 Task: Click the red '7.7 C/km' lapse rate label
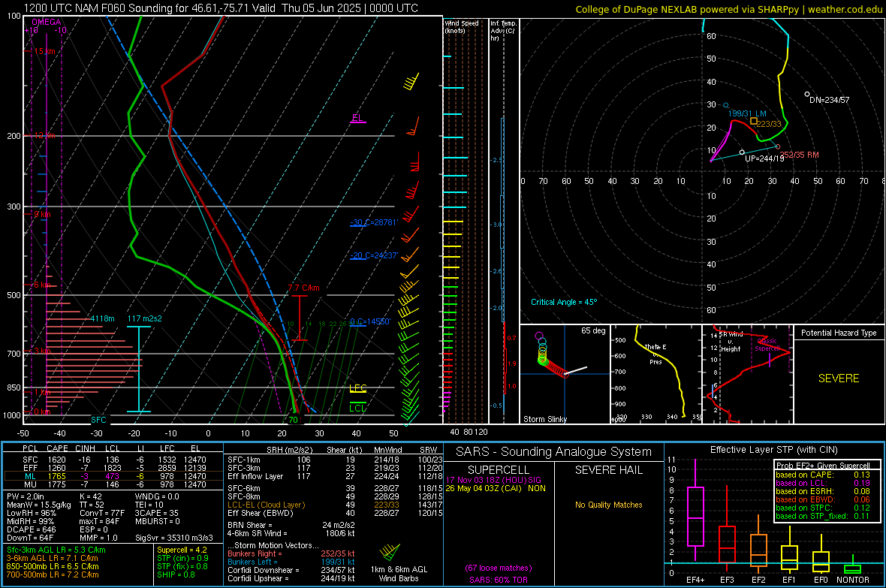[304, 288]
